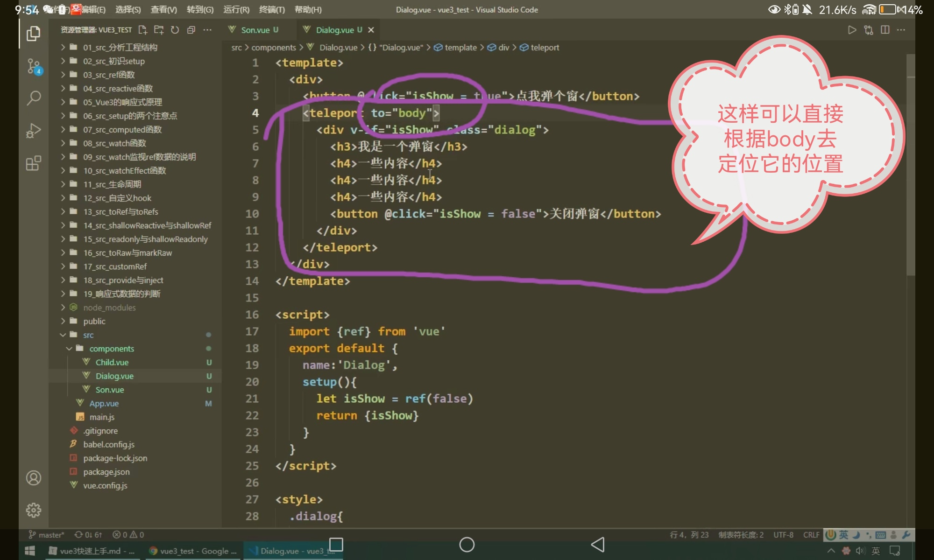Open the Manage gear icon

[34, 510]
